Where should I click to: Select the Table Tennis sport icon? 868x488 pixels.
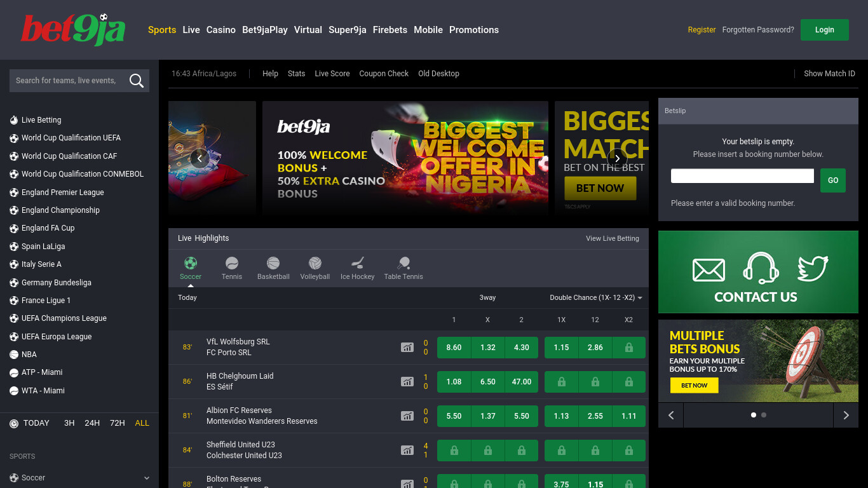[x=403, y=263]
